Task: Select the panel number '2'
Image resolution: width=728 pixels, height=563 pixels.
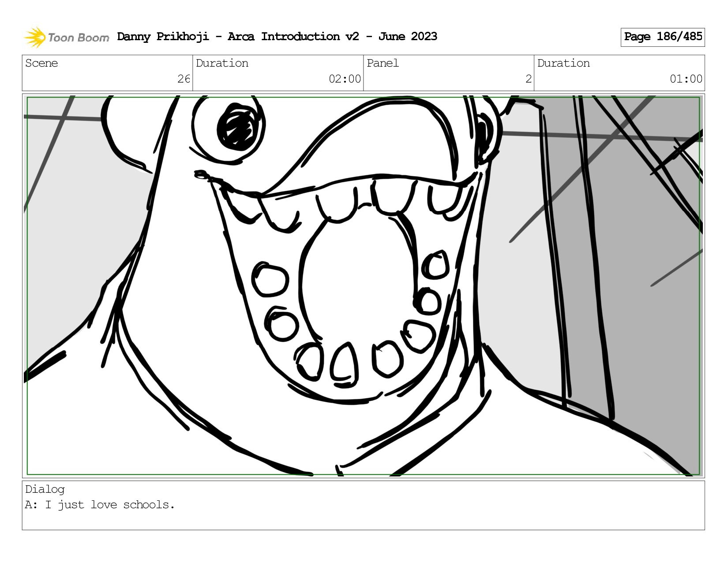Action: pos(528,79)
